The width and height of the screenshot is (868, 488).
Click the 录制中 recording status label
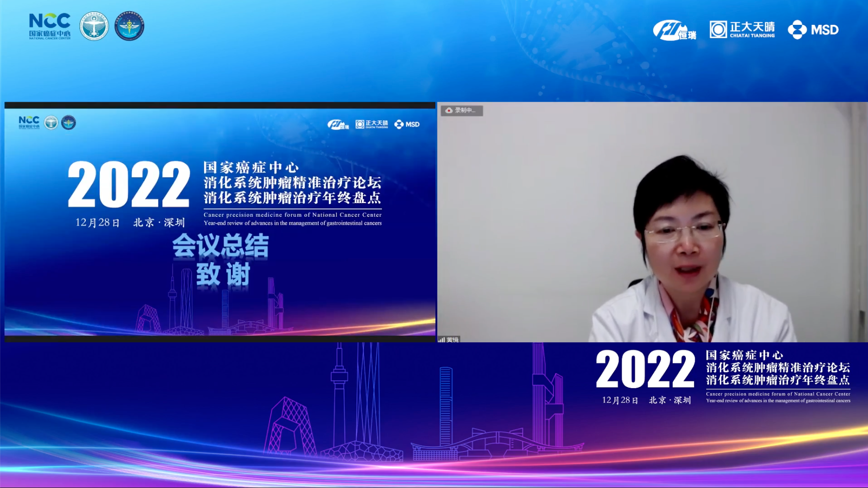[465, 111]
